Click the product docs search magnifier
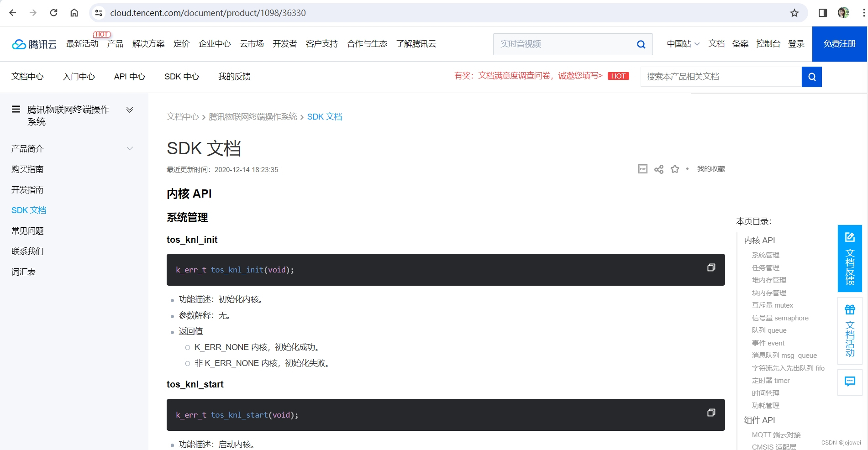Viewport: 868px width, 450px height. click(811, 77)
